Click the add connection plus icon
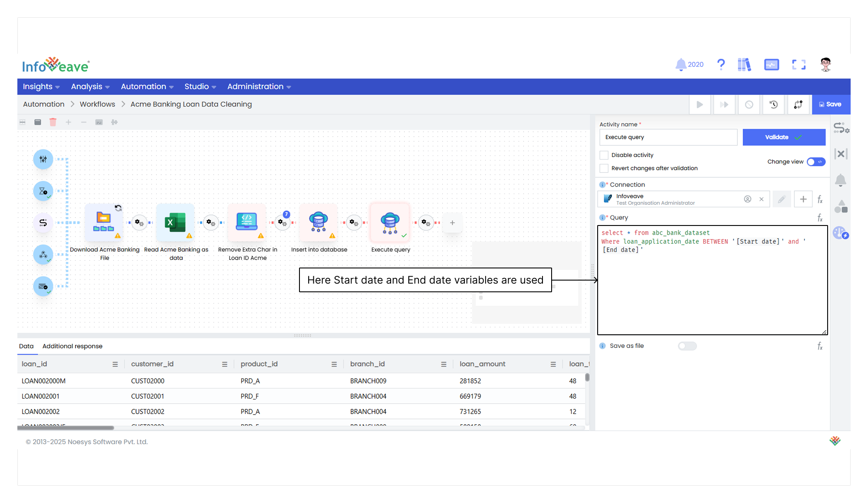The width and height of the screenshot is (868, 503). coord(803,199)
